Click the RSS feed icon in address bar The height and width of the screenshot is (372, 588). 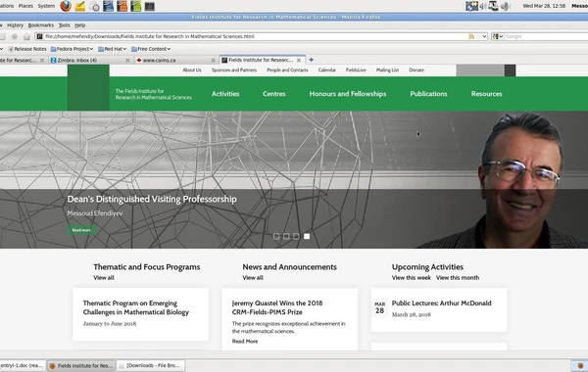click(x=471, y=36)
